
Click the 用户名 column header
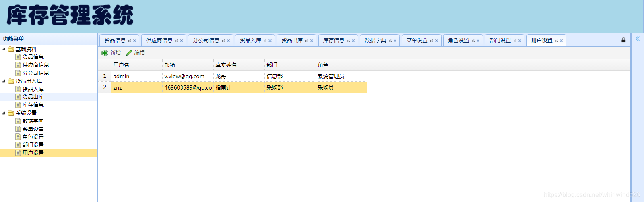pos(137,65)
